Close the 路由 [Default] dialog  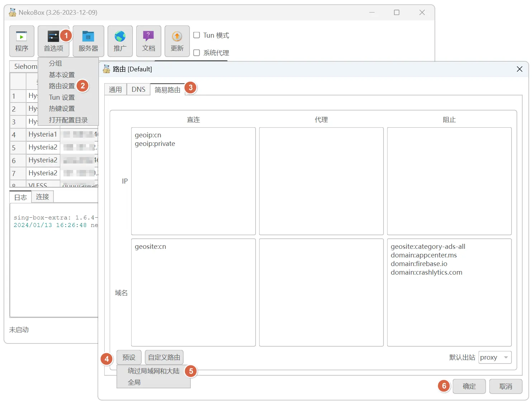519,69
